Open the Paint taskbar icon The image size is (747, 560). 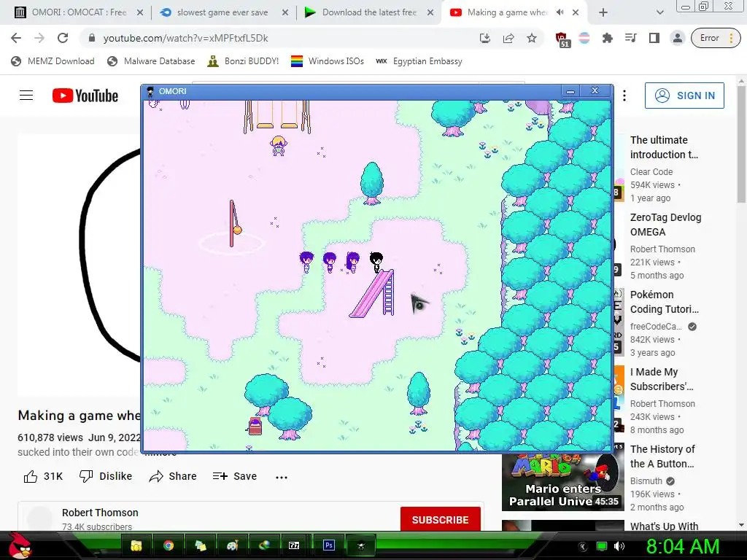coord(232,545)
